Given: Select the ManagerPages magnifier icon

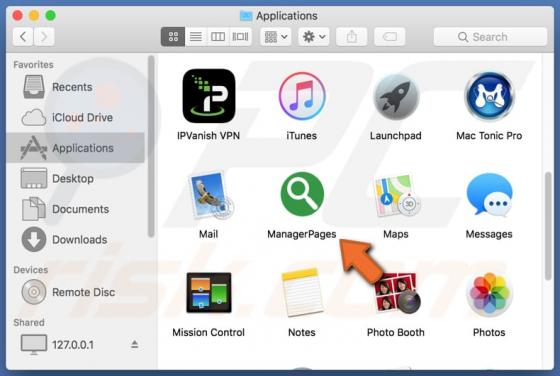Looking at the screenshot, I should (302, 194).
